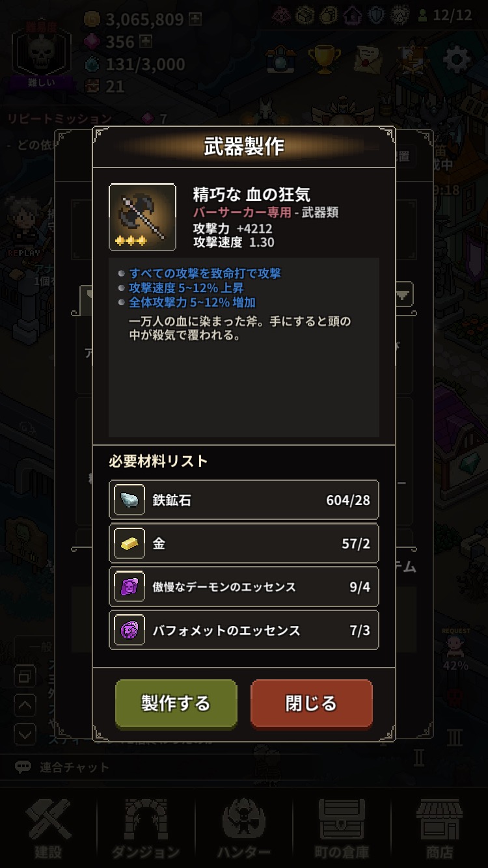Viewport: 488px width, 868px height.
Task: Close the dialog with 閉じる button
Action: pos(311,703)
